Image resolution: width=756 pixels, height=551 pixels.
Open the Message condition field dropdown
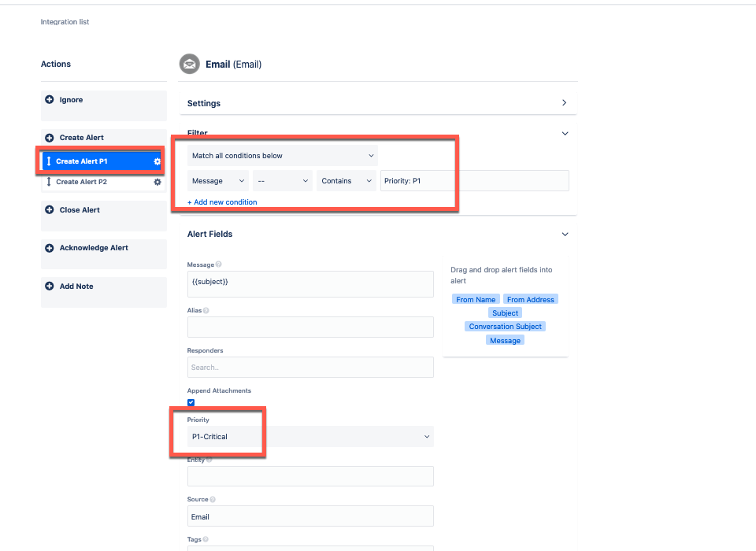pyautogui.click(x=218, y=181)
